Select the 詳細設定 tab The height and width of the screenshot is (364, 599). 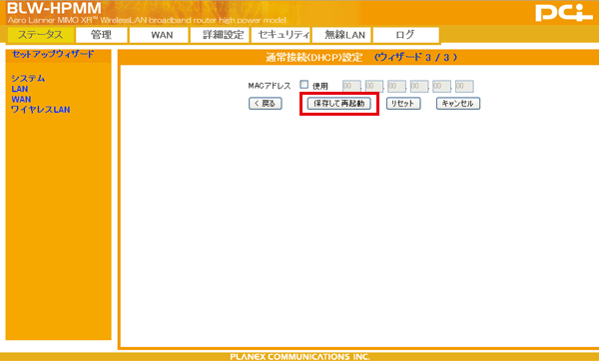tap(220, 35)
